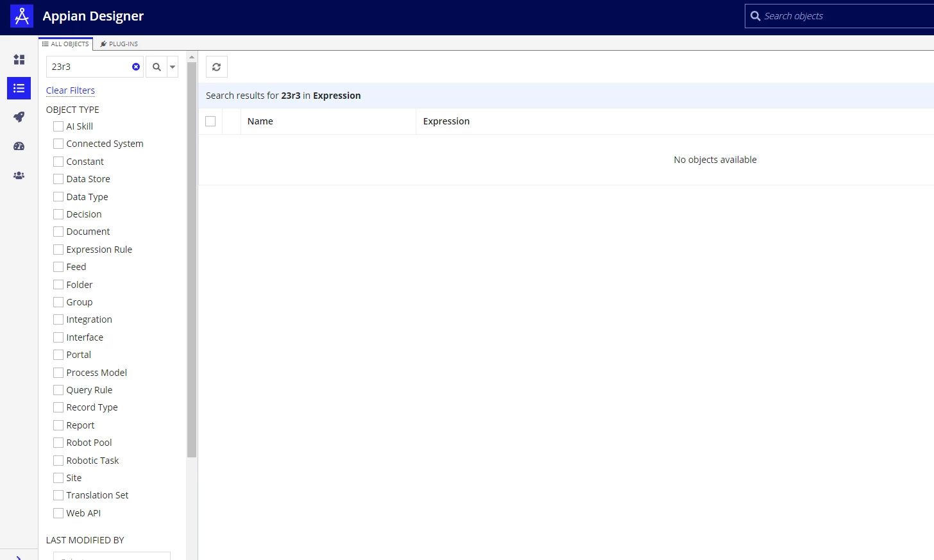This screenshot has width=934, height=560.
Task: Check the Robot Pool filter
Action: coord(58,443)
